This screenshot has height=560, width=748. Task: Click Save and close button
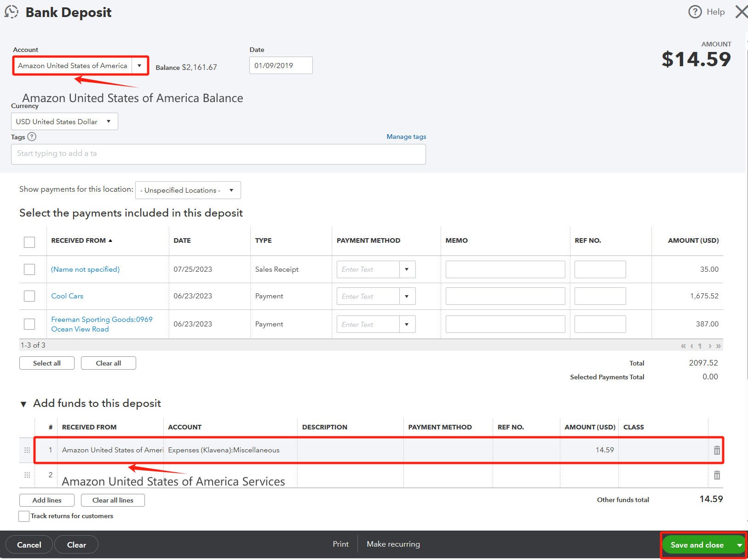[697, 545]
